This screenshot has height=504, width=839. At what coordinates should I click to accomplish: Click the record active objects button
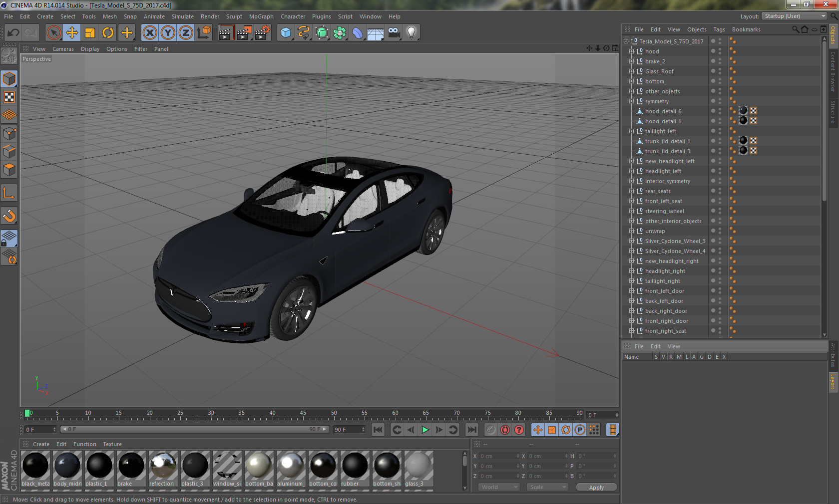(491, 430)
